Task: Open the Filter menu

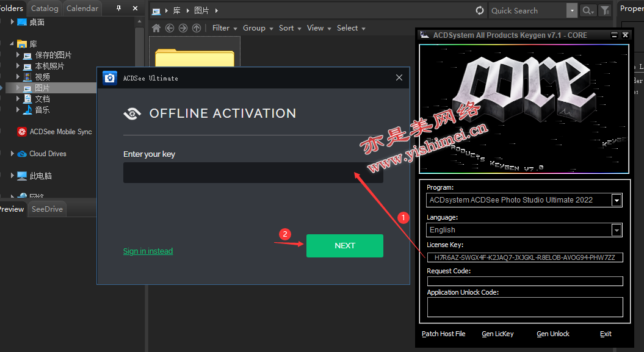Action: pyautogui.click(x=225, y=28)
